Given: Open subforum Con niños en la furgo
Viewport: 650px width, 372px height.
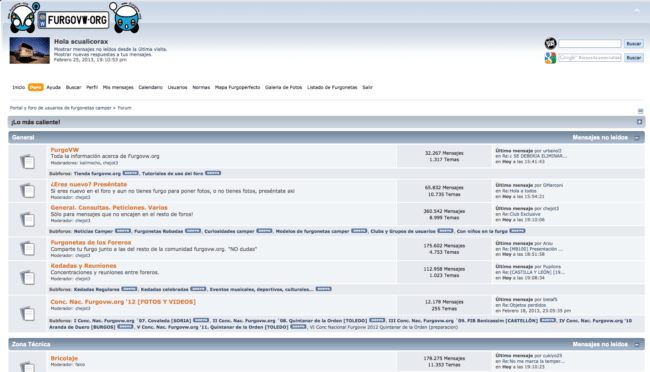Looking at the screenshot, I should 482,231.
